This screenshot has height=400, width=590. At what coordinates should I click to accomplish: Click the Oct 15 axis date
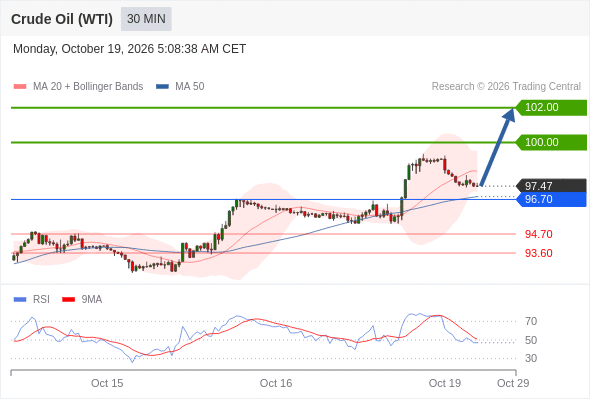(x=107, y=383)
